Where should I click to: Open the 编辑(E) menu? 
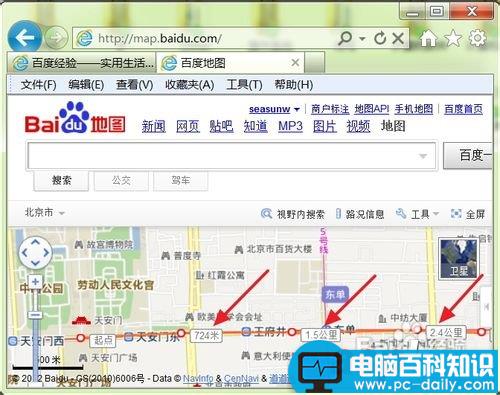[86, 85]
